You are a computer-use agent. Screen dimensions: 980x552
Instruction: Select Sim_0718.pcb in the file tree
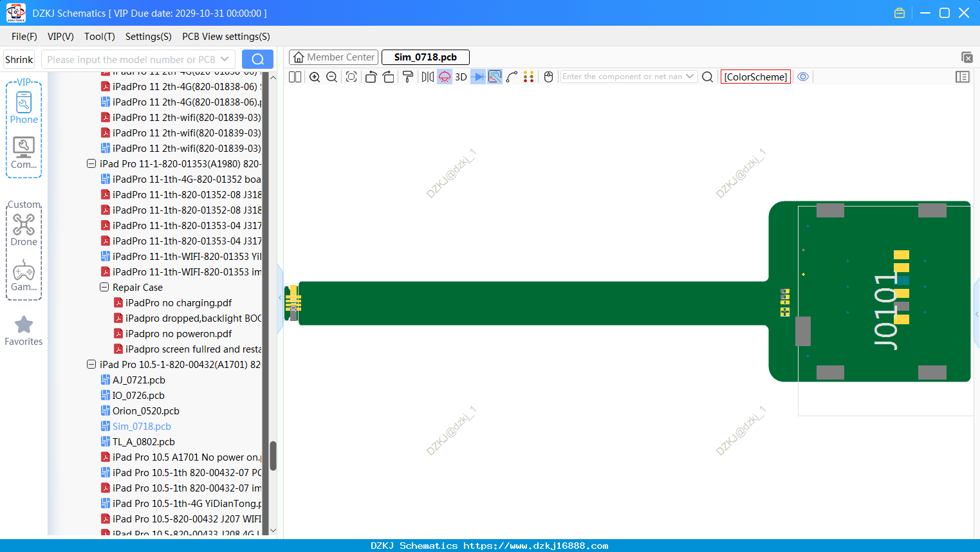tap(136, 427)
